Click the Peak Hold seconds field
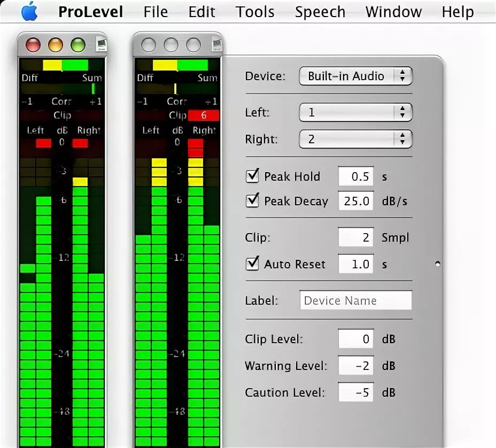The image size is (496, 448). (356, 176)
